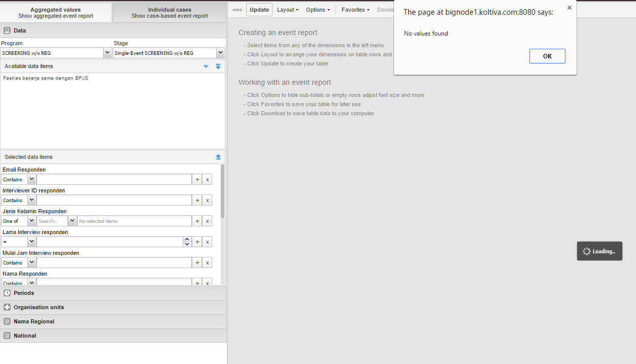Expand the Organisation units panel
636x364 pixels.
tap(113, 307)
